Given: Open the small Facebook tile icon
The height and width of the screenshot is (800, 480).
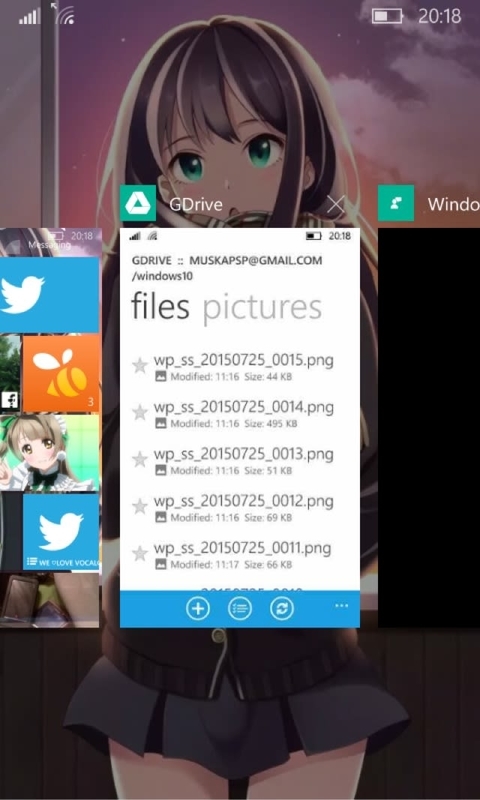Looking at the screenshot, I should click(10, 401).
